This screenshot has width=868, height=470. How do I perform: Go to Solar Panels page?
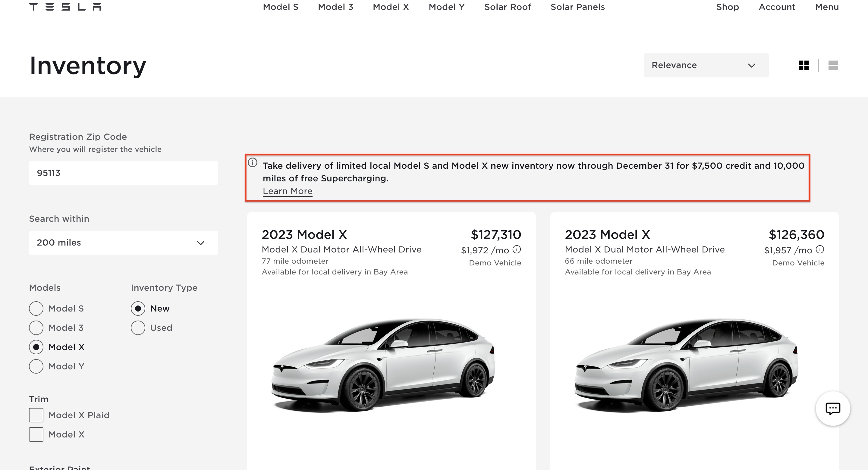click(x=577, y=7)
